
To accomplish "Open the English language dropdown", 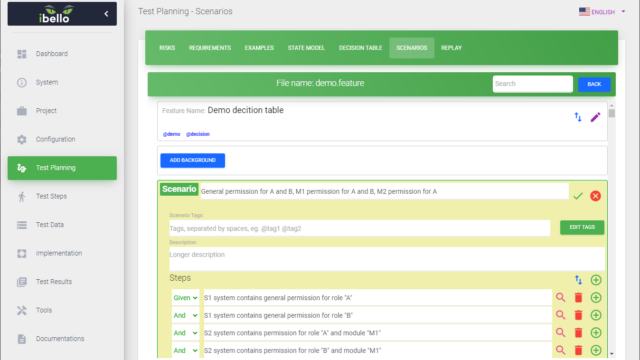I will tap(602, 12).
